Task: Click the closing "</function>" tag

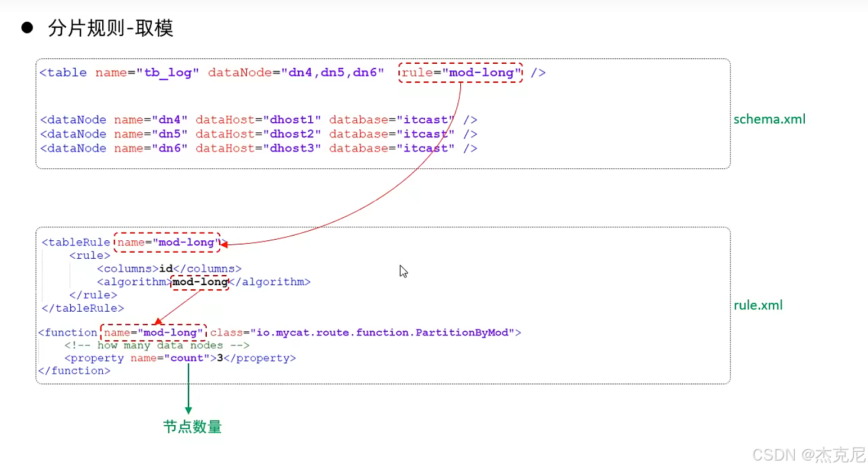Action: click(74, 371)
